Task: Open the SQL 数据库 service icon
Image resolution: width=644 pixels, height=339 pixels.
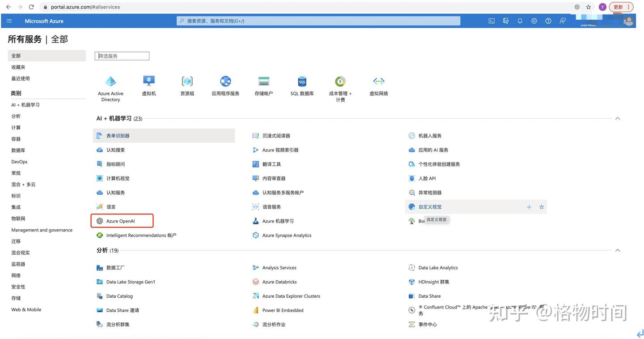Action: 302,82
